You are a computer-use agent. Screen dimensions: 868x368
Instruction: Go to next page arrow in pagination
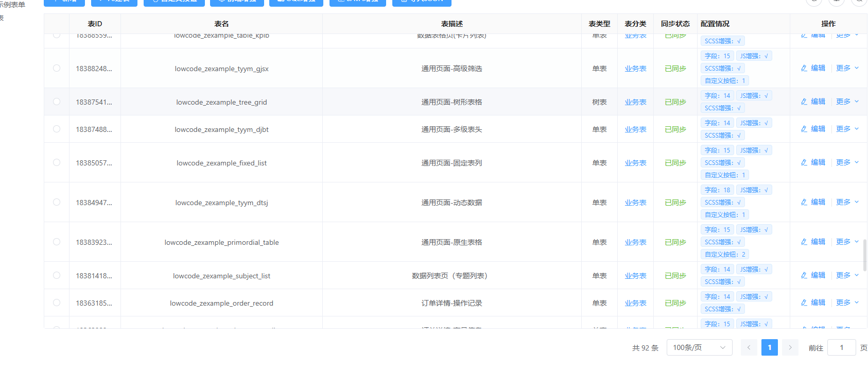point(790,347)
